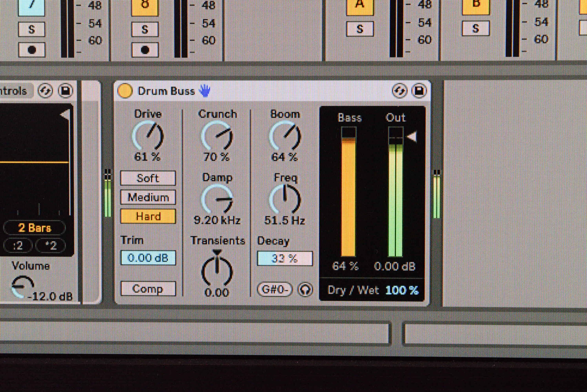Viewport: 587px width, 392px height.
Task: Click the 64 % Boom value
Action: pyautogui.click(x=285, y=157)
